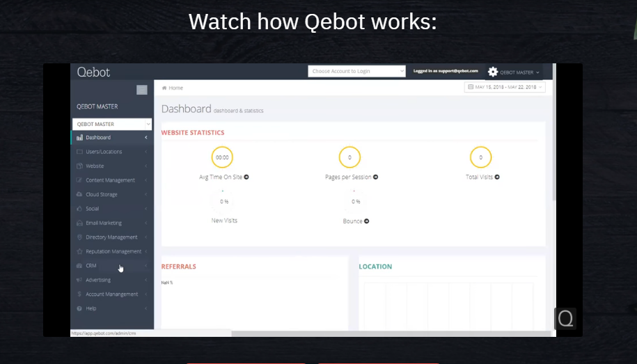Click the arrow icon beside Avg Time On Site
The image size is (637, 364).
[246, 177]
